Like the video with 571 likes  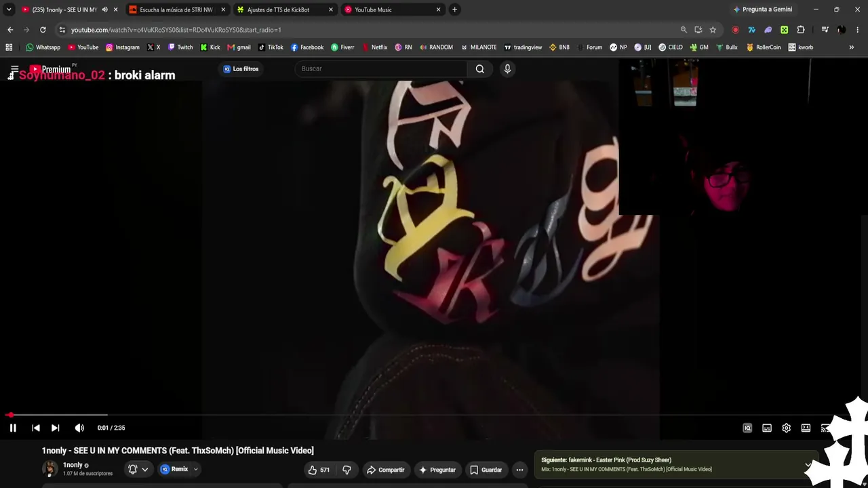point(319,470)
